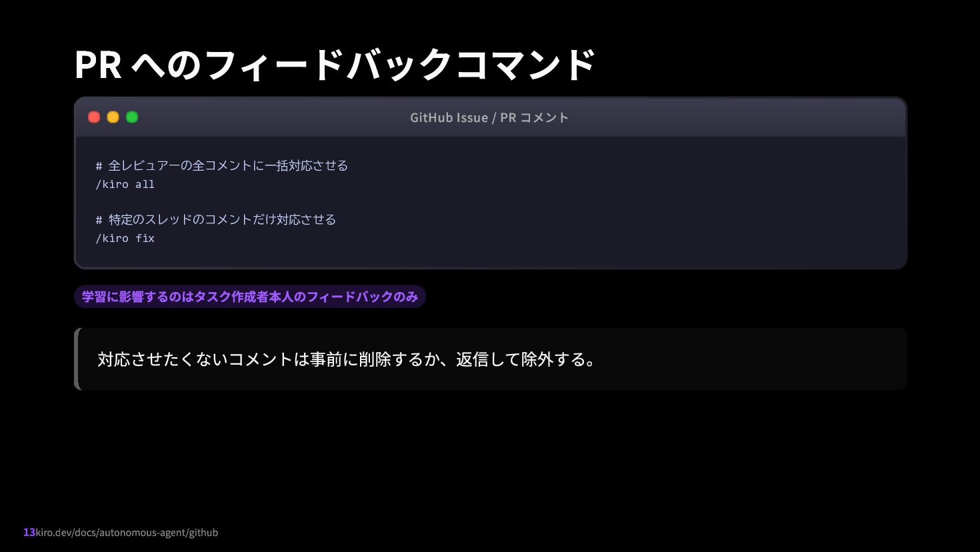The image size is (980, 552).
Task: Click the green maximize dot of the code window
Action: click(x=132, y=117)
